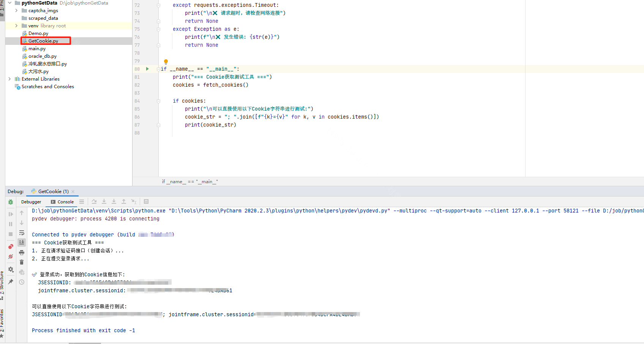This screenshot has width=644, height=344.
Task: Open the Favorites tool window side tab
Action: pos(2,323)
